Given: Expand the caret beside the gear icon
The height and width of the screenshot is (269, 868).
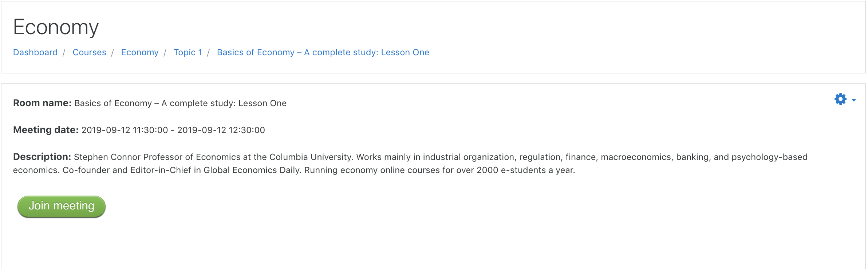Looking at the screenshot, I should click(x=854, y=100).
